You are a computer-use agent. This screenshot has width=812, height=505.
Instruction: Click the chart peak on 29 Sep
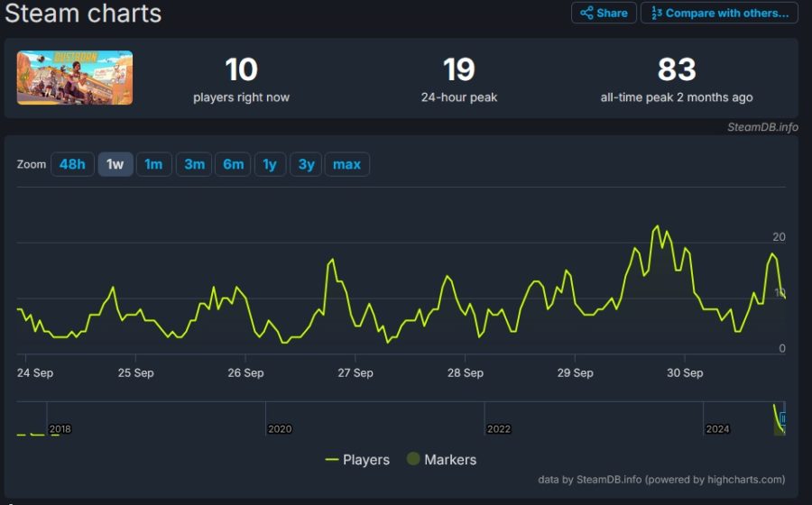[657, 226]
